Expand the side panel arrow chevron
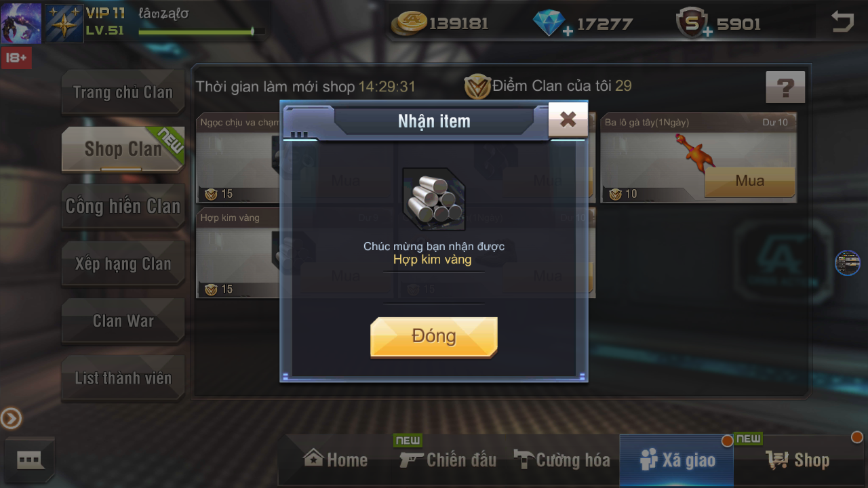The height and width of the screenshot is (488, 868). coord(11,419)
